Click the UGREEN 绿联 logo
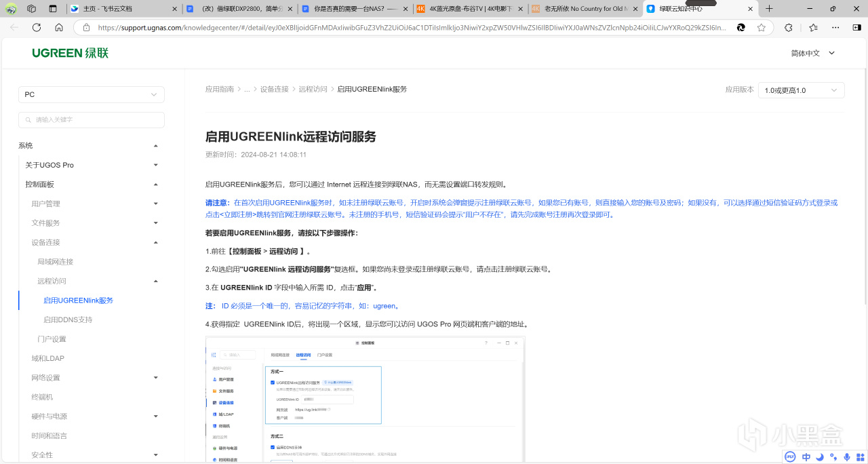This screenshot has width=868, height=464. point(70,53)
